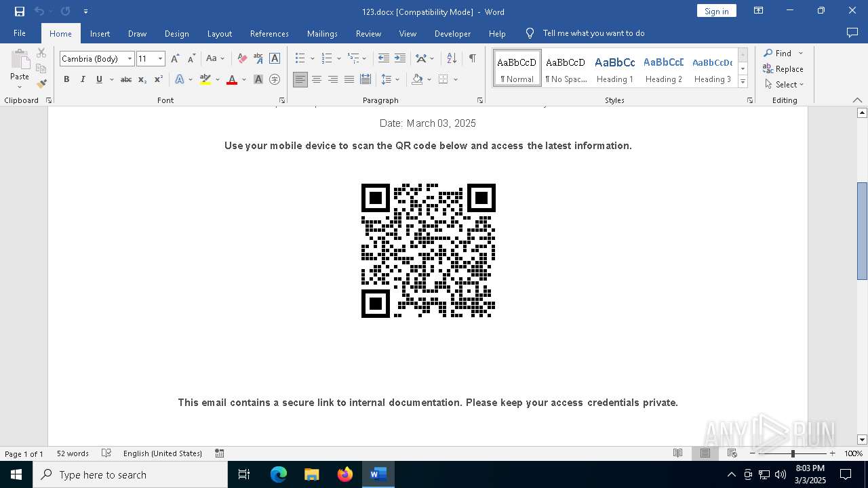Viewport: 868px width, 488px height.
Task: Click the Find button
Action: (777, 53)
